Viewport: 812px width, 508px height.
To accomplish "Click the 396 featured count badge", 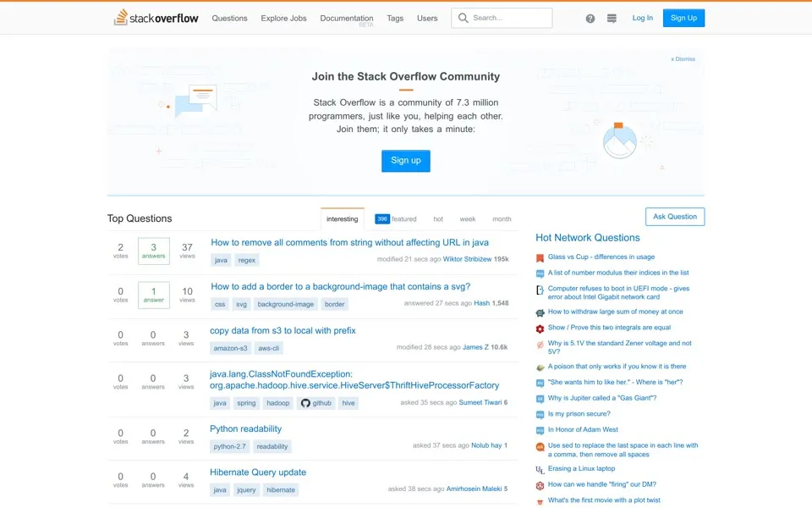I will click(382, 219).
